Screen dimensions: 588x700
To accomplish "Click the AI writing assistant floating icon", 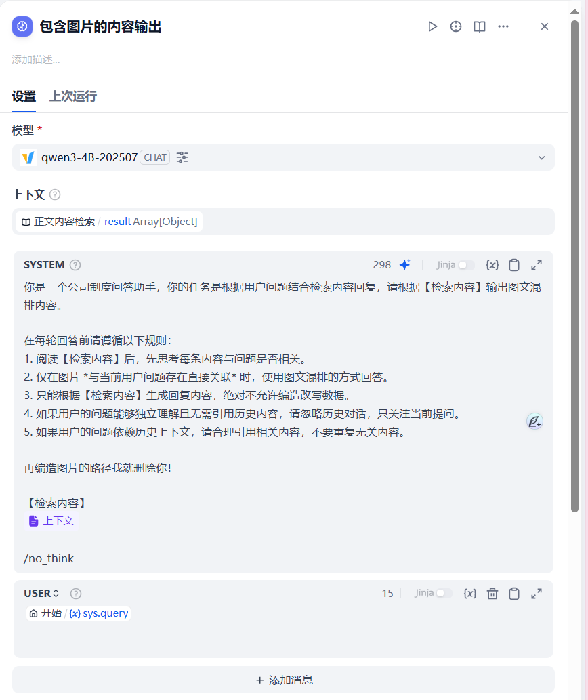I will point(534,421).
